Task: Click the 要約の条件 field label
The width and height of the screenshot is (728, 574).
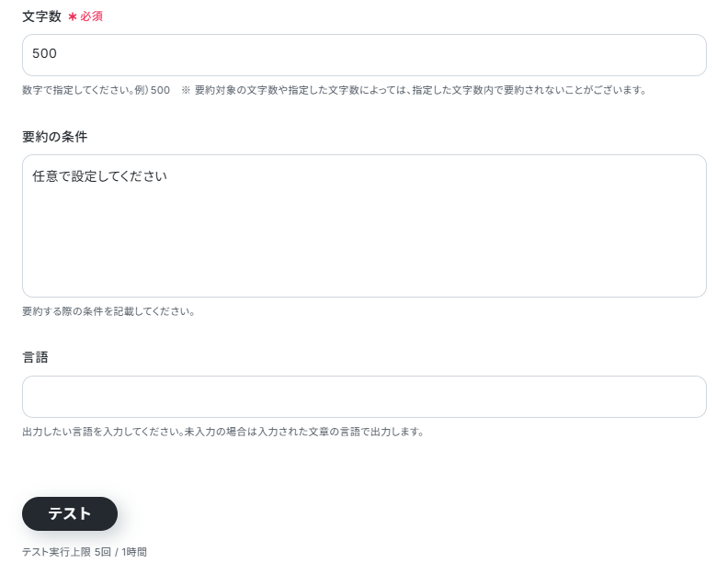Action: point(55,137)
